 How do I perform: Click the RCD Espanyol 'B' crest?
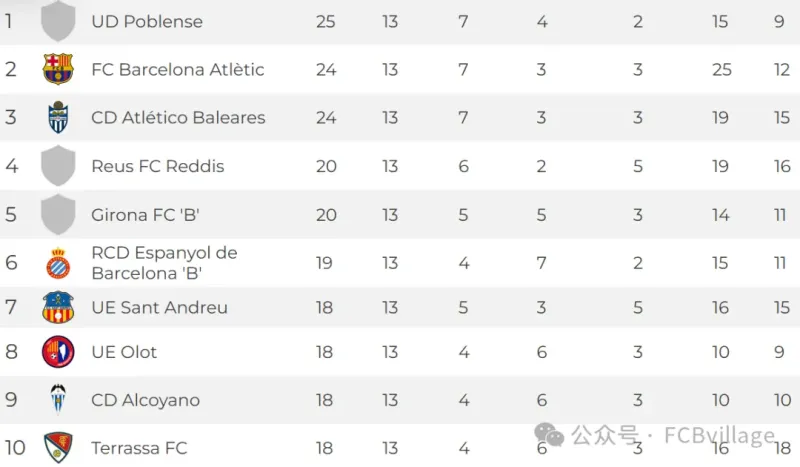point(58,263)
